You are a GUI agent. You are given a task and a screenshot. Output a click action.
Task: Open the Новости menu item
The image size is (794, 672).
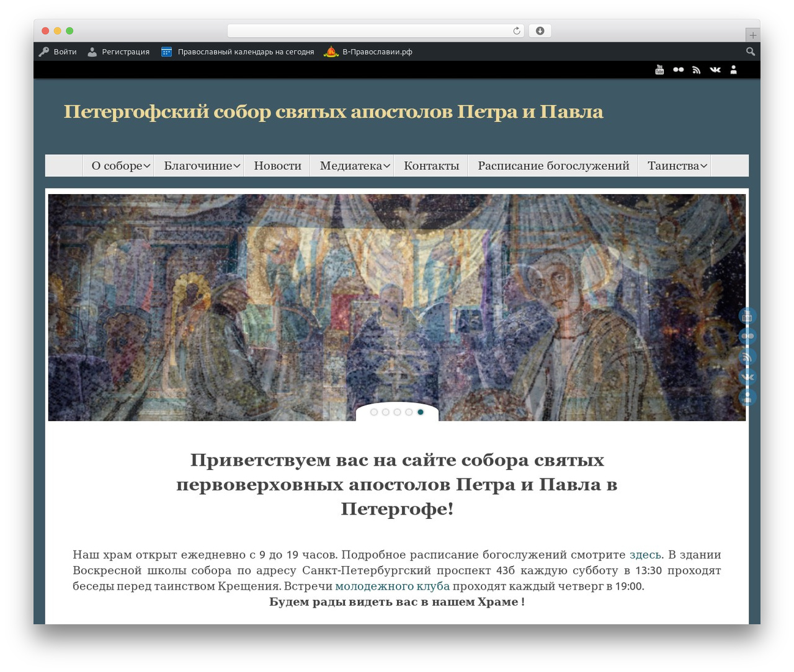[277, 166]
